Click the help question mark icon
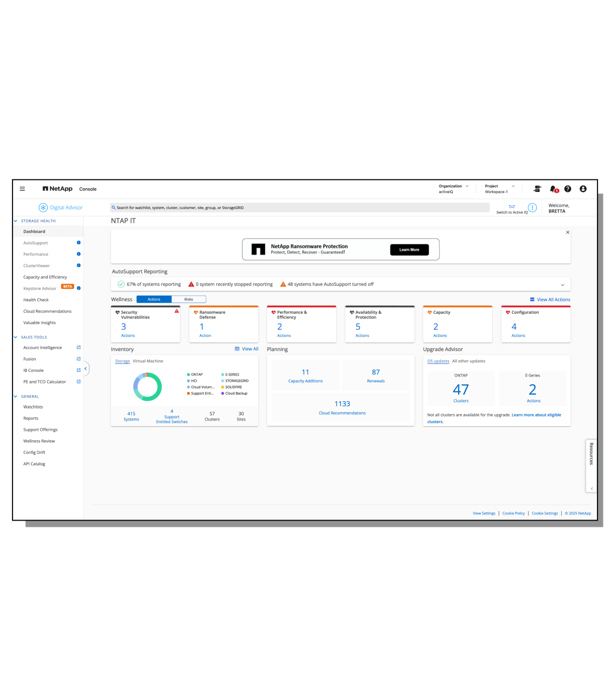Viewport: 610px width, 700px height. pos(567,189)
